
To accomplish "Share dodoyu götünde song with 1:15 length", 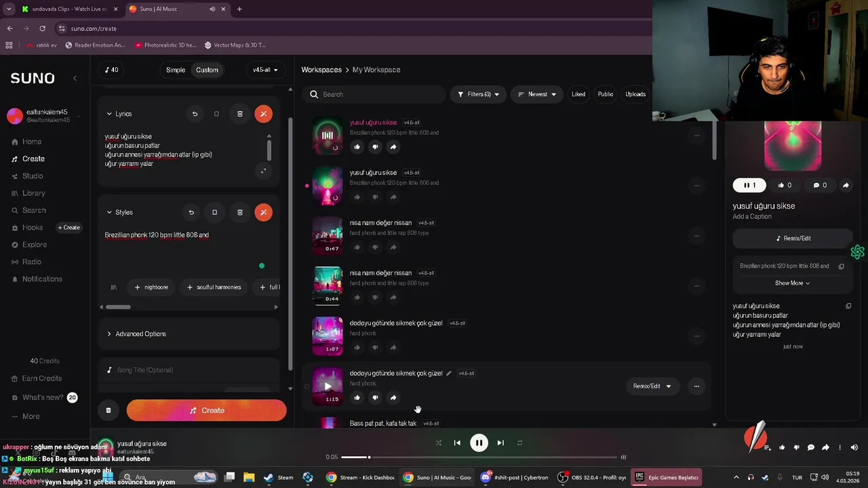I will [x=393, y=398].
